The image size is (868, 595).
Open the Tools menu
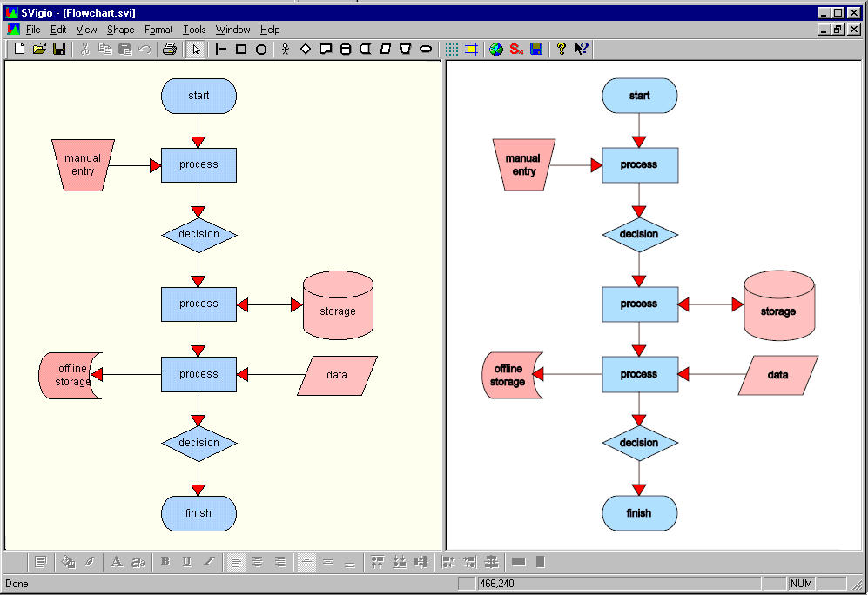(x=194, y=30)
